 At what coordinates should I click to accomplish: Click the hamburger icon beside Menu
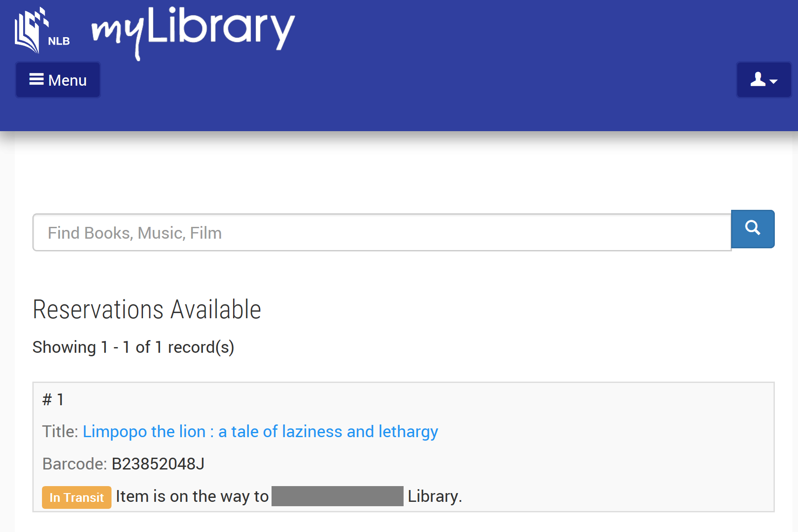coord(36,80)
